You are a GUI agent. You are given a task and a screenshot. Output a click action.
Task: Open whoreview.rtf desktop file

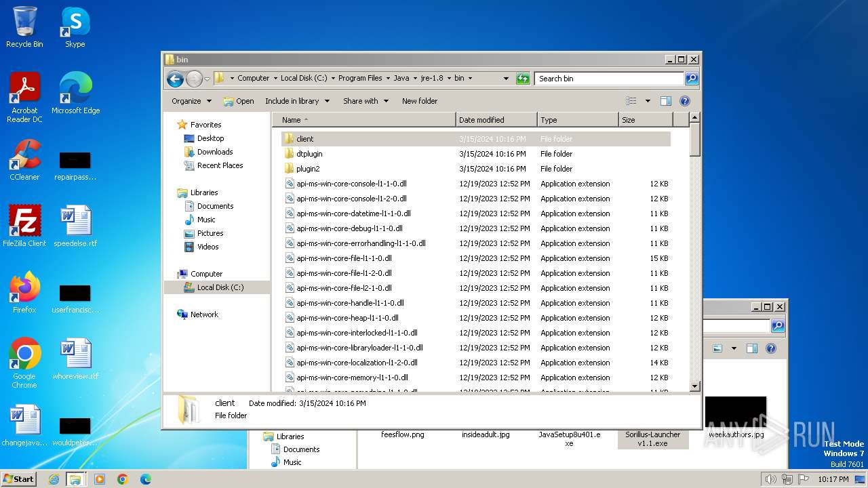[75, 359]
